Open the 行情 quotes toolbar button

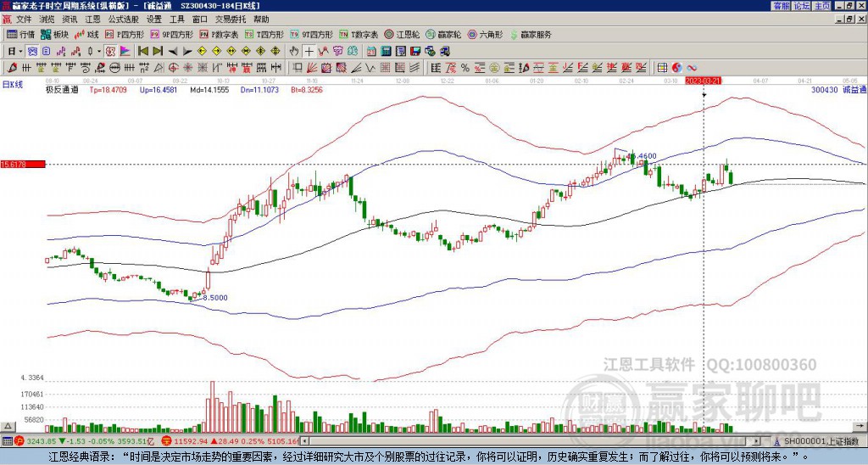point(21,34)
